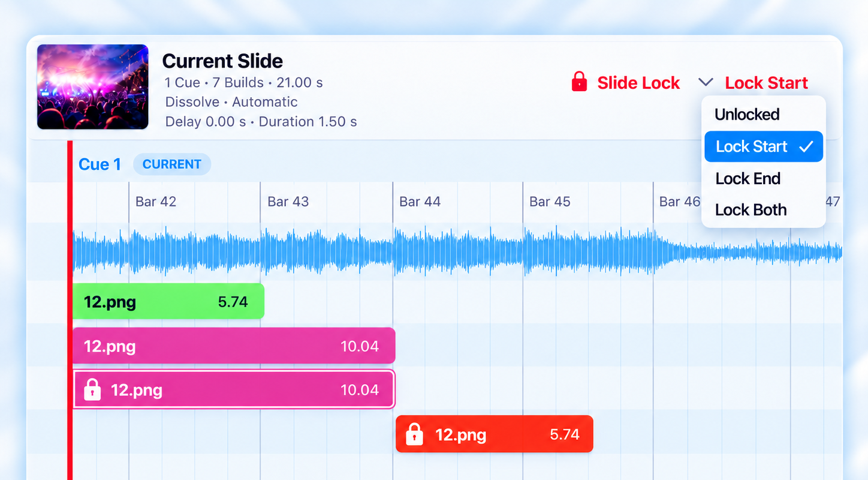Click the concert slide thumbnail
The image size is (868, 480).
[92, 87]
